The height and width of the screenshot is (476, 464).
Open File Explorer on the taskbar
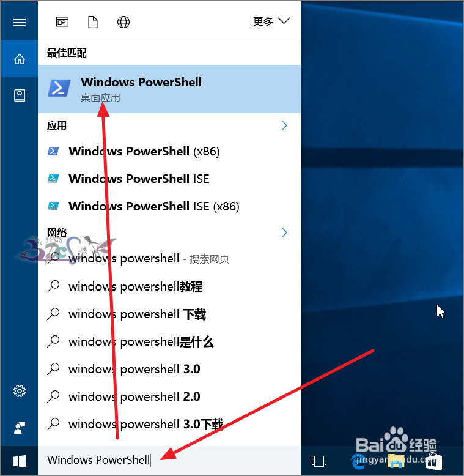pyautogui.click(x=396, y=461)
